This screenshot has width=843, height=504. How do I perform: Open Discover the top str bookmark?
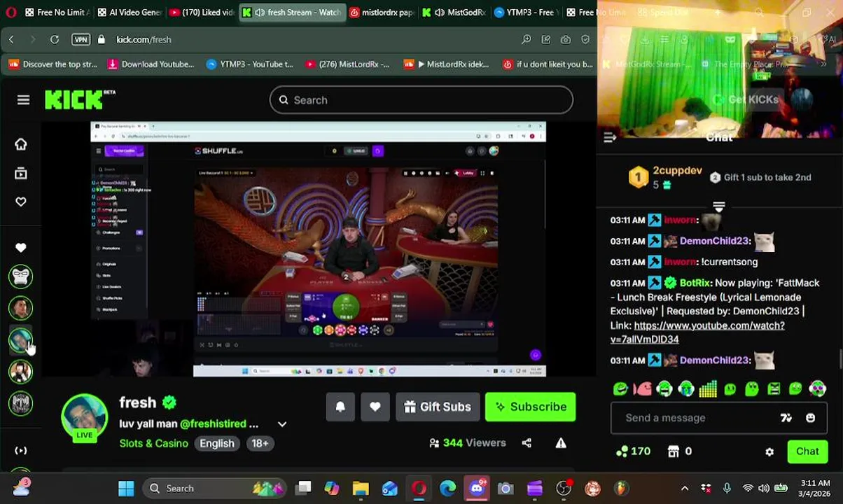53,64
